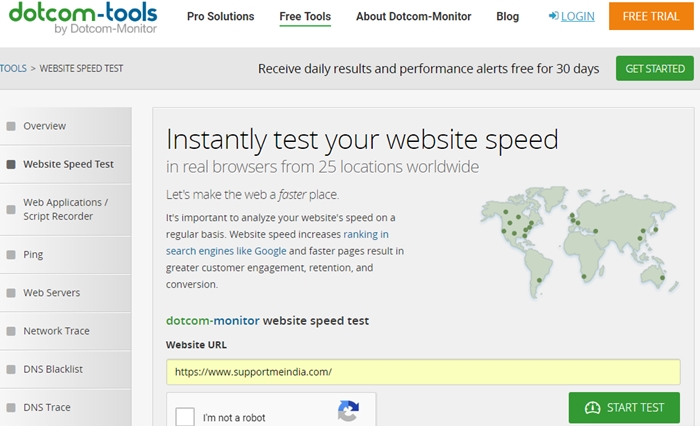Image resolution: width=700 pixels, height=426 pixels.
Task: Click the square bullet beside Network Trace
Action: click(11, 331)
